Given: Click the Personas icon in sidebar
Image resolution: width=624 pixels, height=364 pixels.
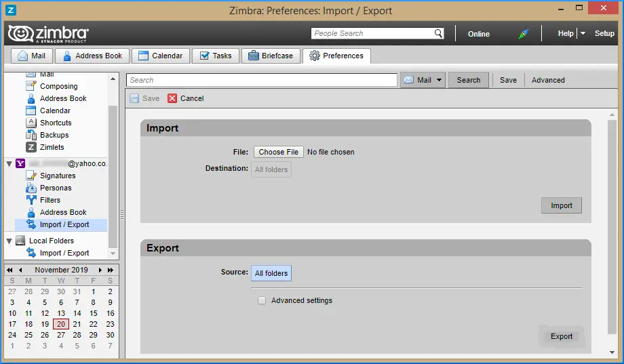Looking at the screenshot, I should (31, 188).
